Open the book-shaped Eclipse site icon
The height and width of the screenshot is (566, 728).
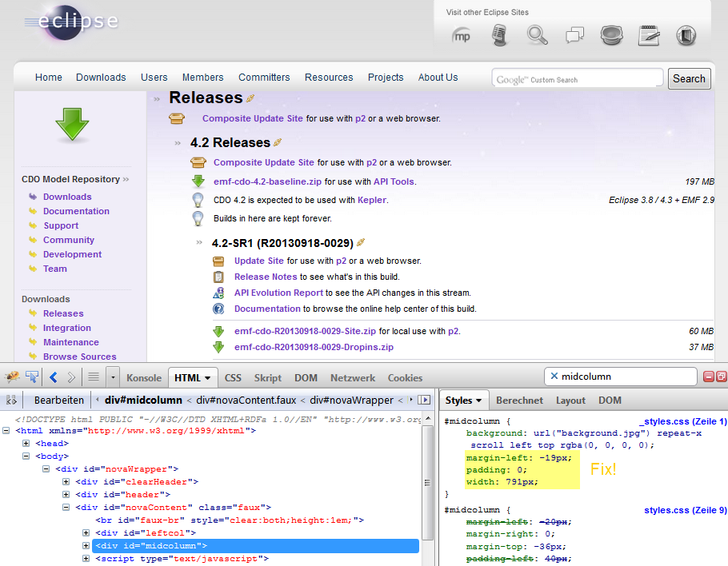click(686, 36)
